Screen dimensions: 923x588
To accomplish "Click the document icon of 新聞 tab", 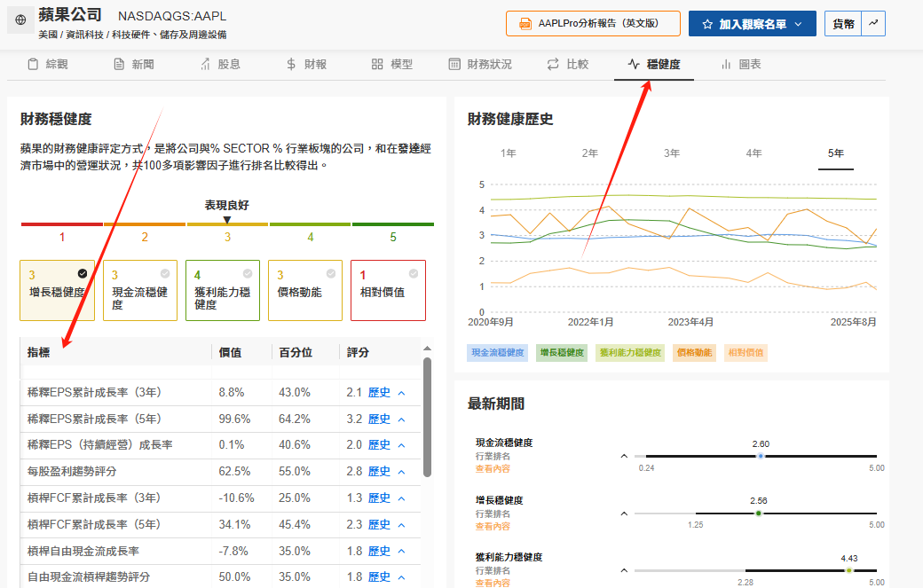I will pyautogui.click(x=119, y=64).
